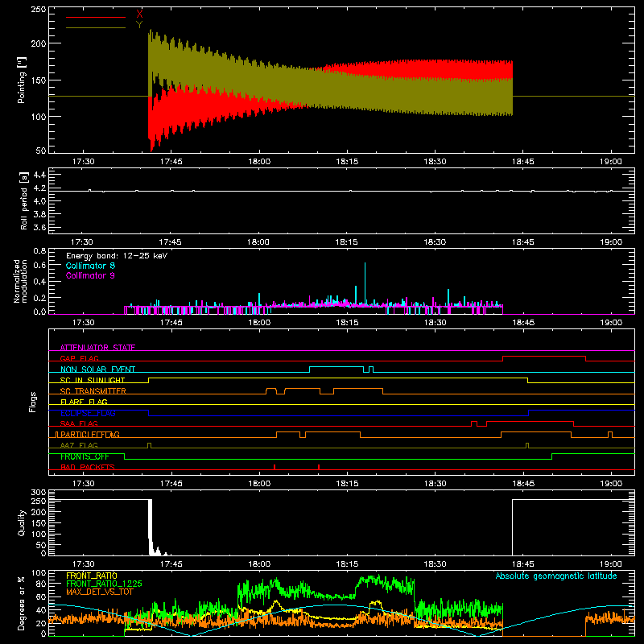Click the 19:00 time label under Pointing plot

coord(611,162)
